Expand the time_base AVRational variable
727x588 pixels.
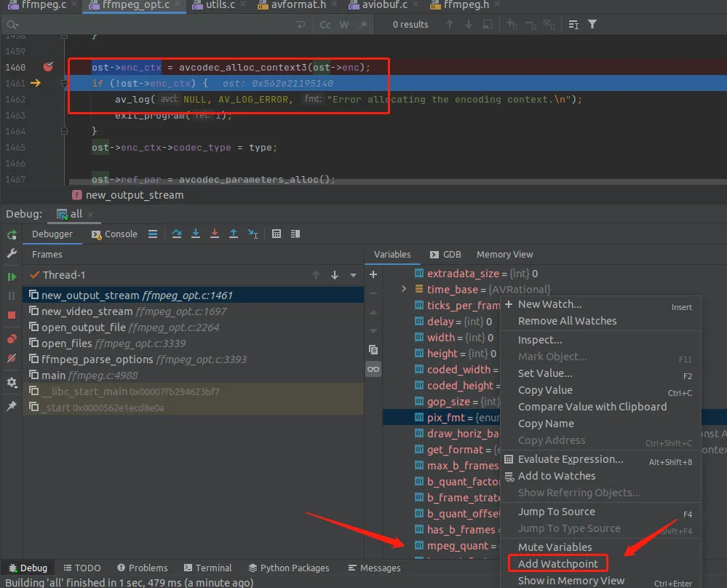click(404, 289)
